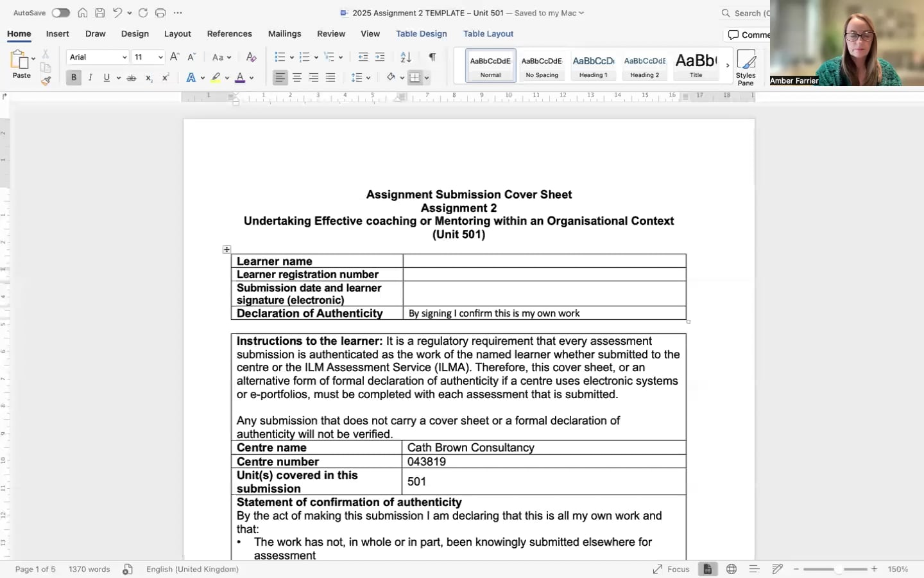The image size is (924, 578).
Task: Open the Table Design tab
Action: pyautogui.click(x=422, y=33)
